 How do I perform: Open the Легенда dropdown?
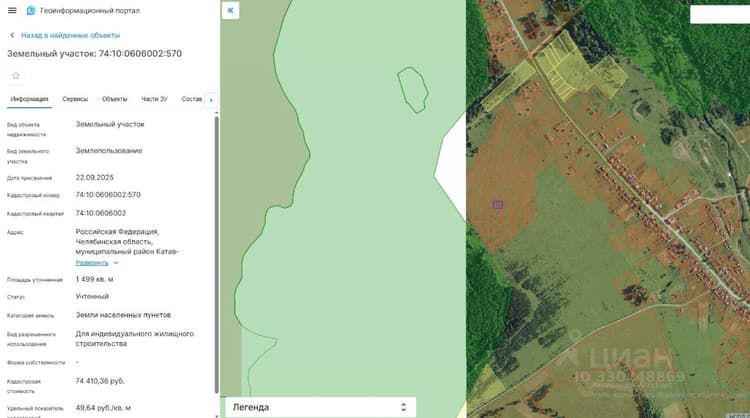pyautogui.click(x=320, y=407)
